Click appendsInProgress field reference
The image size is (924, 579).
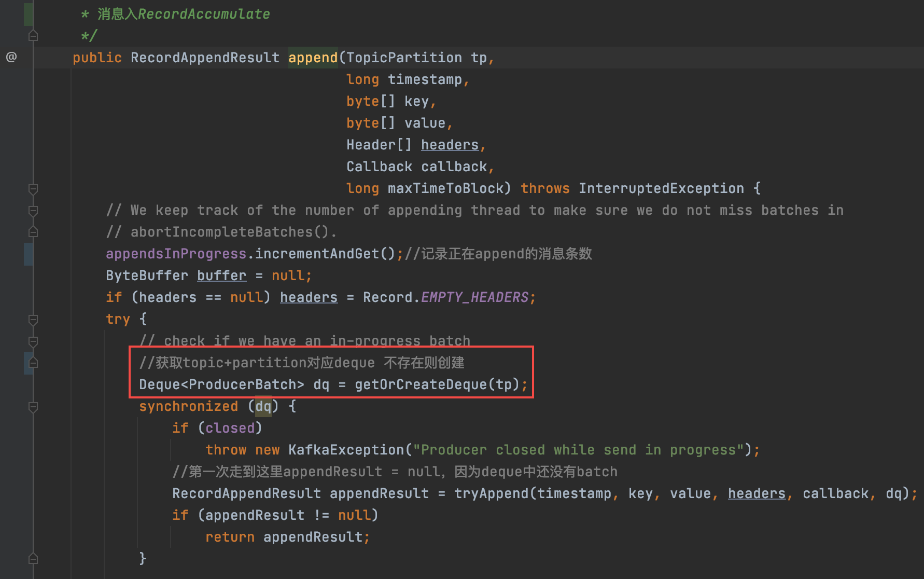point(176,254)
